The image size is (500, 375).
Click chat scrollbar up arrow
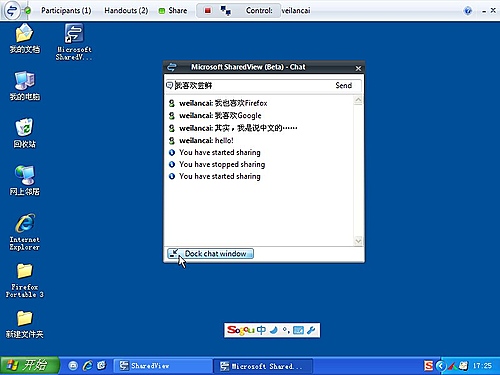click(x=358, y=100)
